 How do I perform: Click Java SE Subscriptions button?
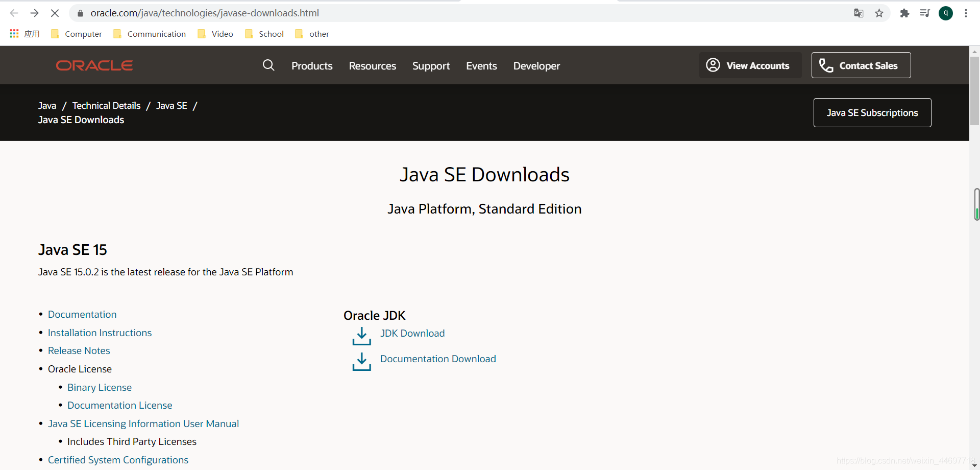(872, 113)
